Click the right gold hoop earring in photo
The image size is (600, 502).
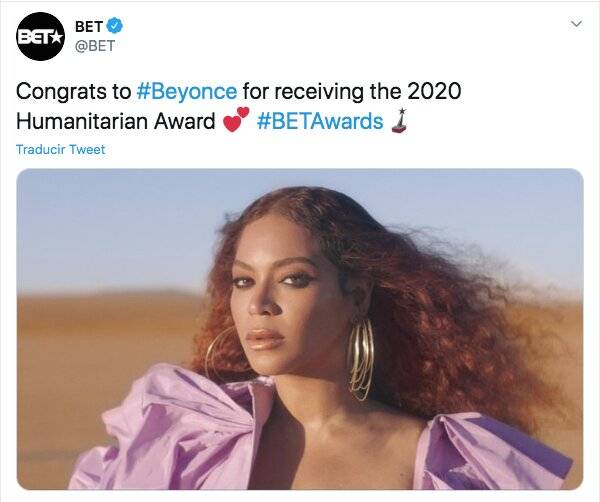tap(360, 358)
